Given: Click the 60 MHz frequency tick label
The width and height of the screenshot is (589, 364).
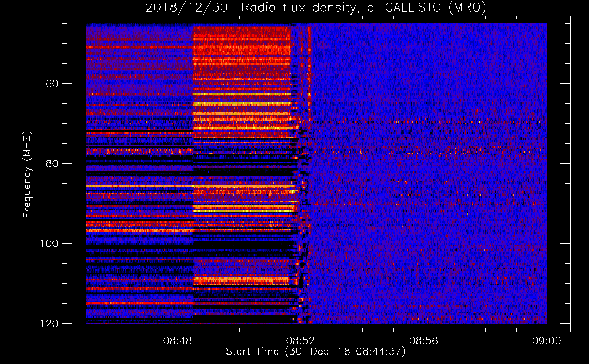Looking at the screenshot, I should [x=52, y=84].
